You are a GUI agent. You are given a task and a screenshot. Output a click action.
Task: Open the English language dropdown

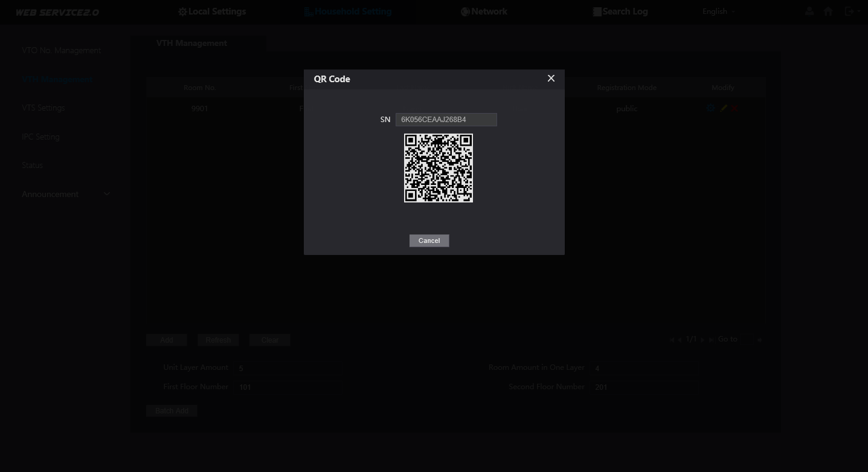click(719, 11)
